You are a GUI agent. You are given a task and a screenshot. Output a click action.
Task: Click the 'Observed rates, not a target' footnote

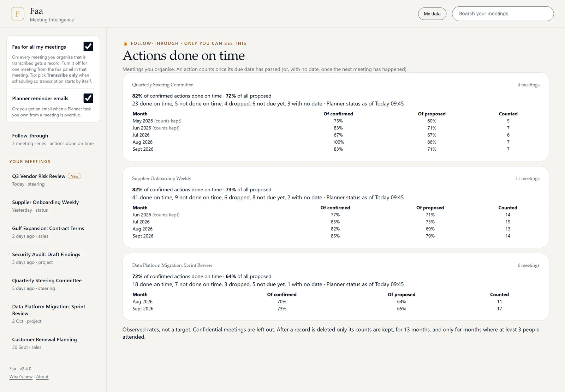(331, 333)
